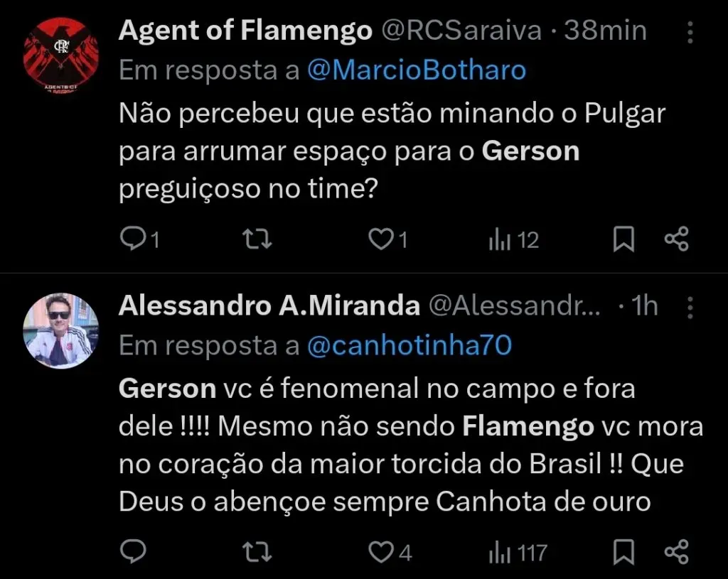Retweet Alessandro A.Miranda's post
This screenshot has height=579, width=728.
coord(257,551)
